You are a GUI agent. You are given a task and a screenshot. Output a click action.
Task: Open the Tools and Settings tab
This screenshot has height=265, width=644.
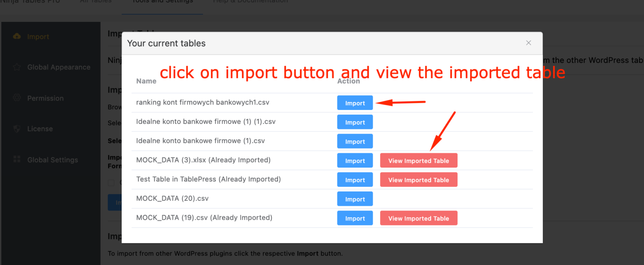pyautogui.click(x=162, y=2)
